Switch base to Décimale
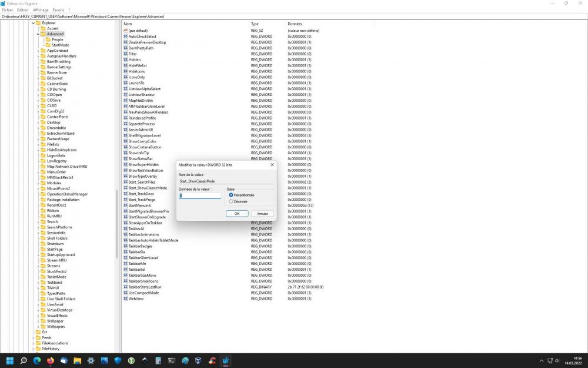The width and height of the screenshot is (588, 368). (x=232, y=201)
